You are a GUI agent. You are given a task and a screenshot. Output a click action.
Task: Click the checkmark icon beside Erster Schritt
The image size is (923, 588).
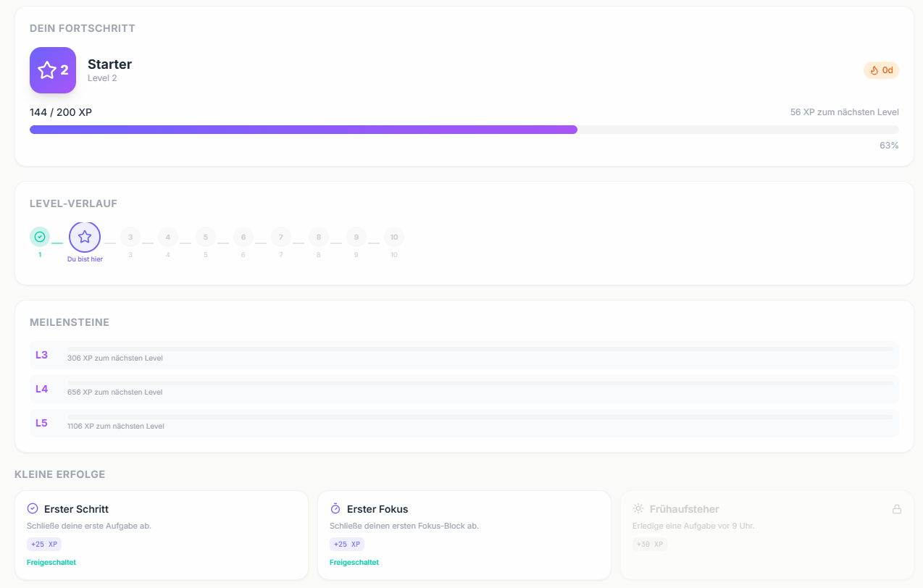(x=33, y=509)
